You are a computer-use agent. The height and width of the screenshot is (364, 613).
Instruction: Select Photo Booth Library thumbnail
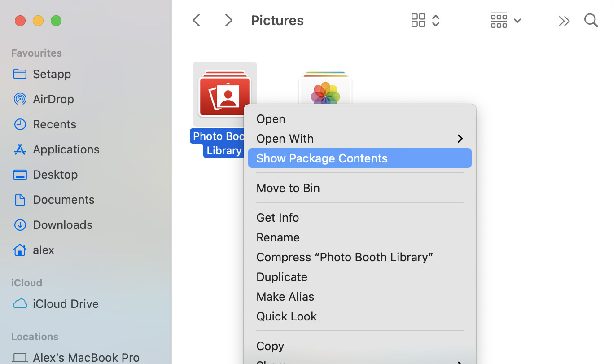coord(224,94)
